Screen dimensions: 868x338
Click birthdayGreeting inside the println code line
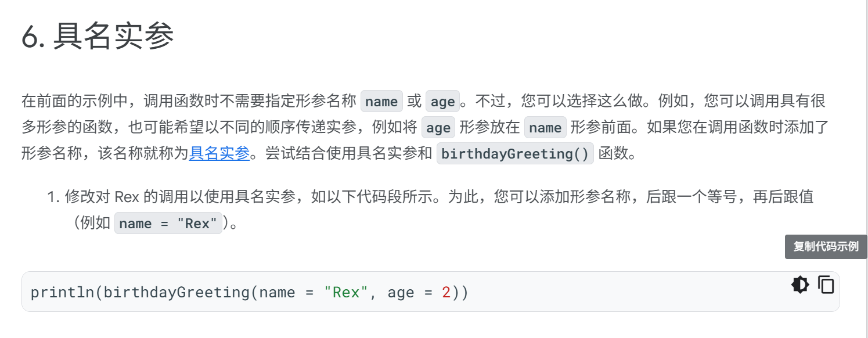click(x=177, y=292)
